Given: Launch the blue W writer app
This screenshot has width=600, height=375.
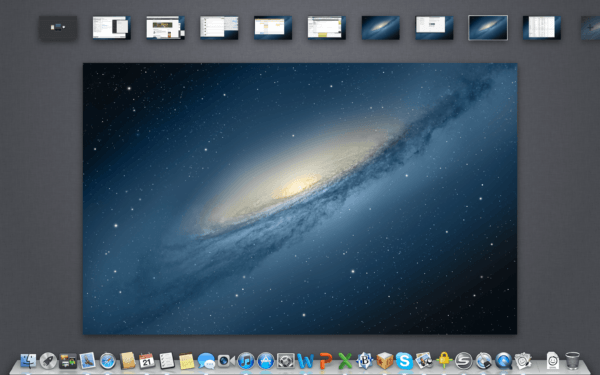Looking at the screenshot, I should click(x=305, y=361).
